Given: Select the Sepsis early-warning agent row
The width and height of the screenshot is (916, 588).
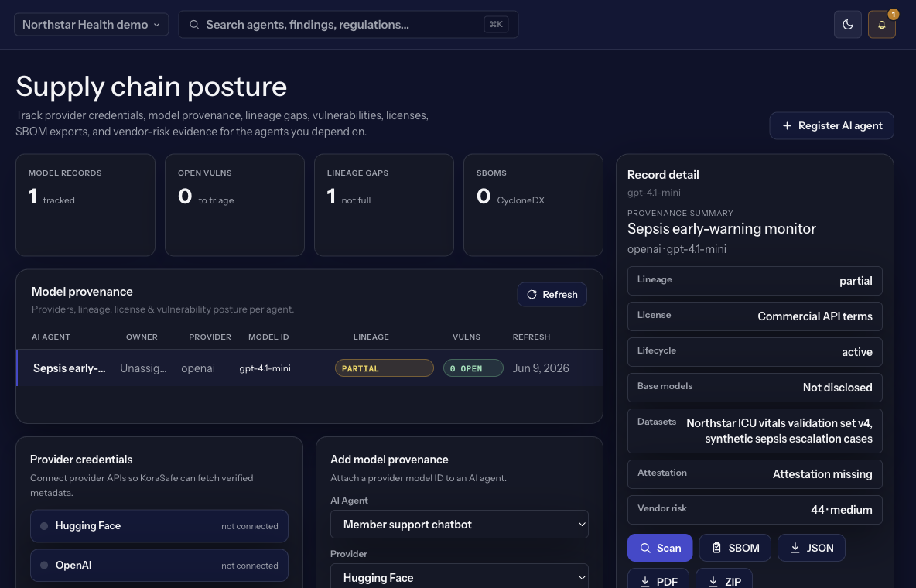Looking at the screenshot, I should (x=309, y=368).
